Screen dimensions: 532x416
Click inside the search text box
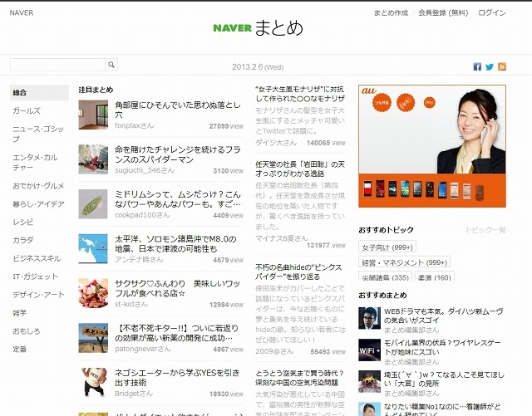coord(57,65)
